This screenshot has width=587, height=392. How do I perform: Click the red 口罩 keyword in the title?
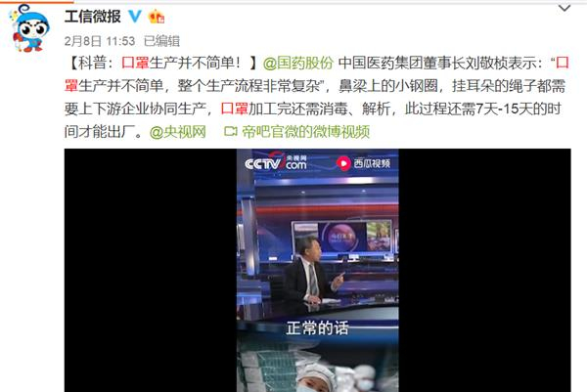point(135,63)
